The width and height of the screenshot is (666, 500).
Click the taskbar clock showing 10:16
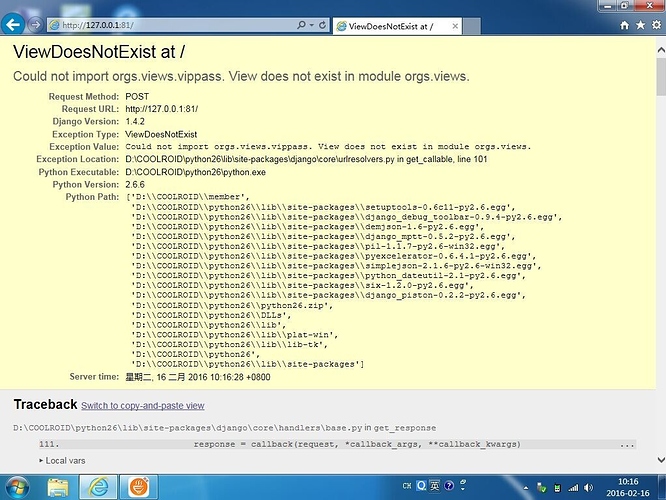pos(628,487)
